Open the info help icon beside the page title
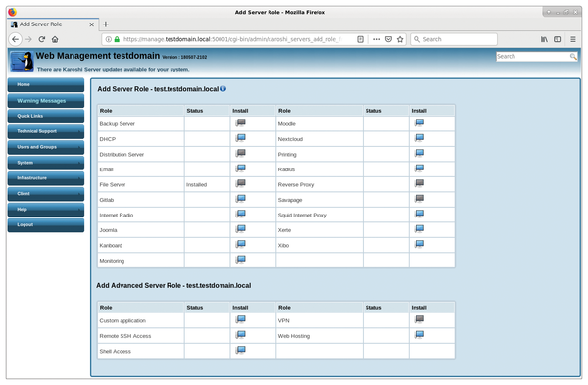 (223, 89)
